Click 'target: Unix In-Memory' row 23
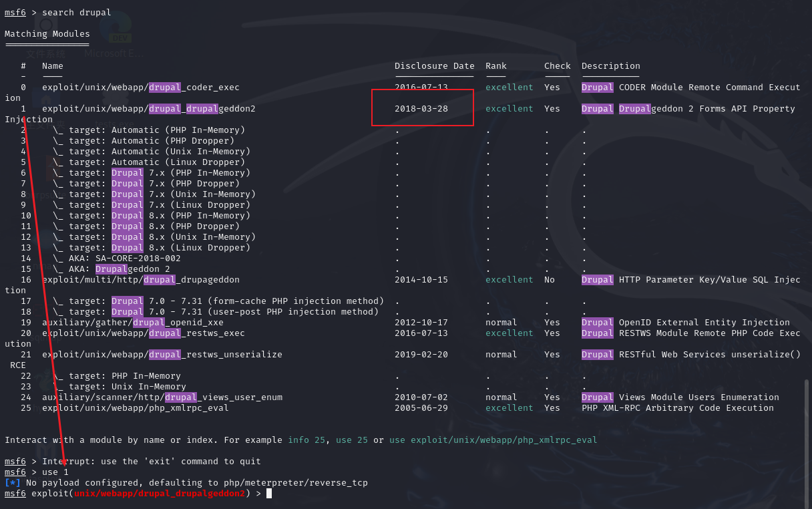 [x=120, y=387]
